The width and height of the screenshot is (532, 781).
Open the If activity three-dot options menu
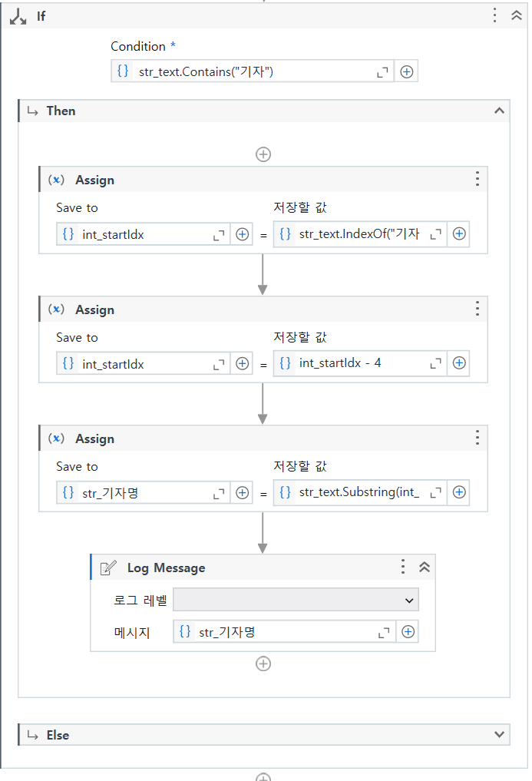(x=494, y=15)
